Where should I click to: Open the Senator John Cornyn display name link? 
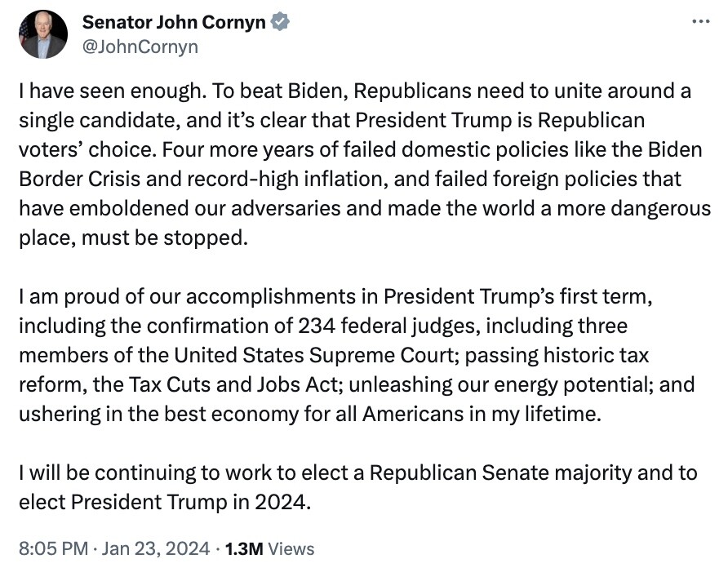pos(174,23)
